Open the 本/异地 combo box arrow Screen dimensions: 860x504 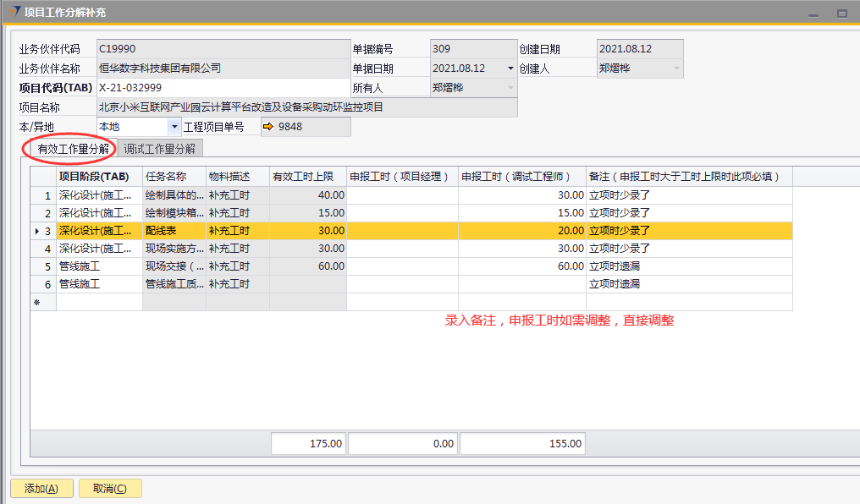174,127
